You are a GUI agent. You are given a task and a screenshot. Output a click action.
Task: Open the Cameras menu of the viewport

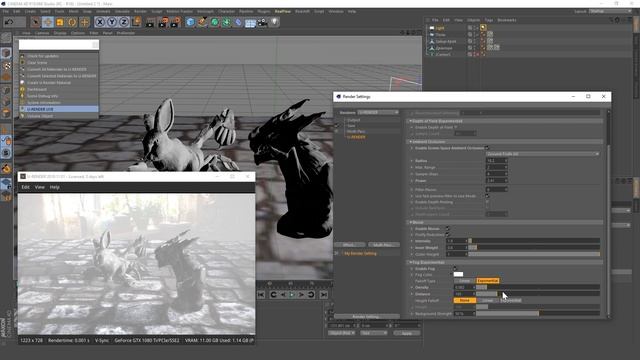pyautogui.click(x=42, y=33)
